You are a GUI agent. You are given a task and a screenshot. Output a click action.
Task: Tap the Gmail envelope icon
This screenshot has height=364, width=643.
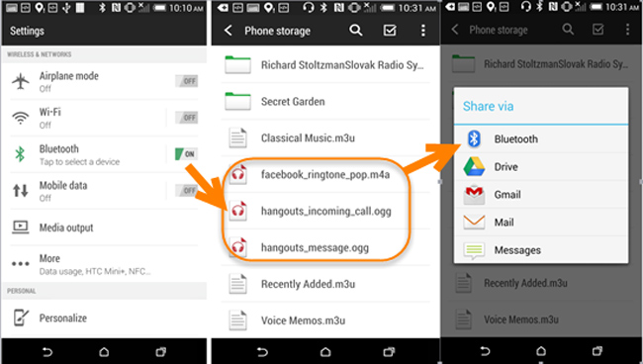pyautogui.click(x=474, y=195)
